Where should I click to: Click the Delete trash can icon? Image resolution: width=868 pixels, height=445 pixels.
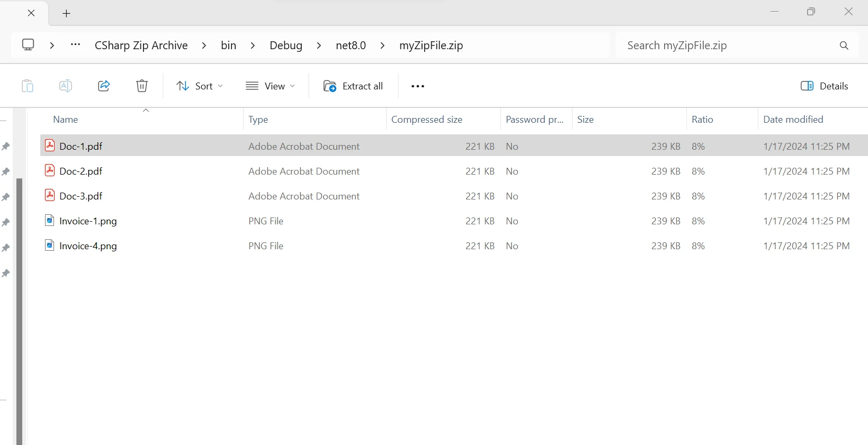pyautogui.click(x=141, y=86)
